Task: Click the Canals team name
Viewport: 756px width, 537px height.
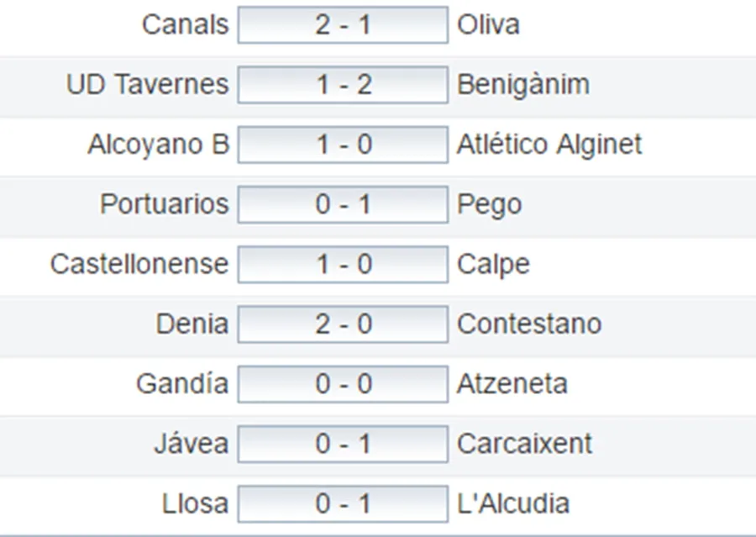Action: click(185, 24)
